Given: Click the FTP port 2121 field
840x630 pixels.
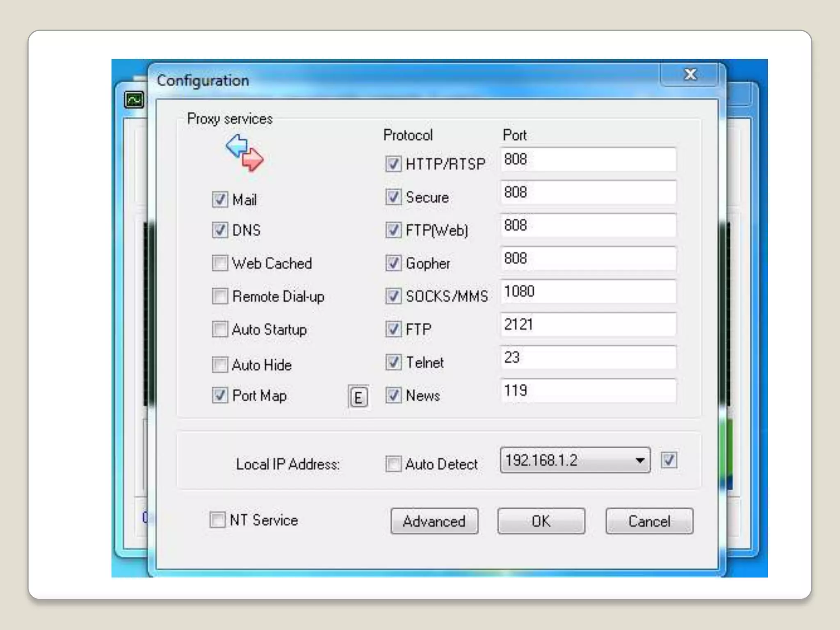Looking at the screenshot, I should [x=587, y=325].
